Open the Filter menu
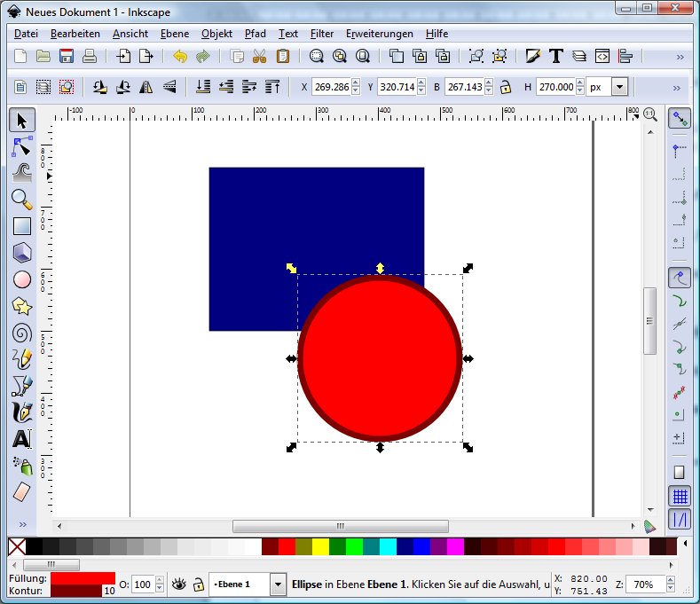The height and width of the screenshot is (604, 700). click(x=322, y=34)
